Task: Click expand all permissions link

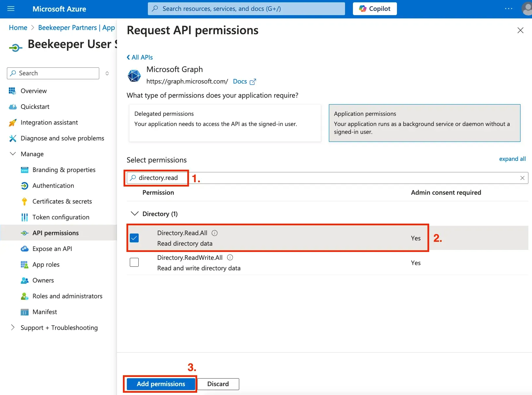Action: [512, 159]
